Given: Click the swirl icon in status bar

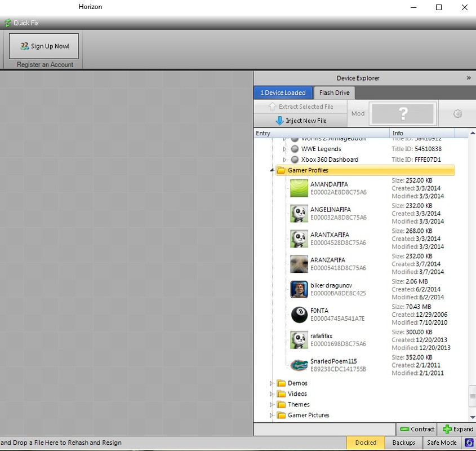Looking at the screenshot, I should [469, 443].
